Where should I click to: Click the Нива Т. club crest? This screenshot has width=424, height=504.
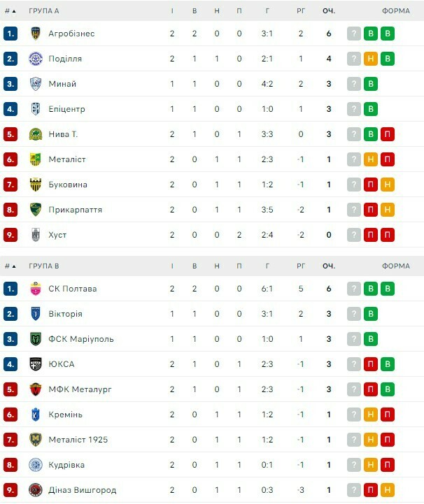tap(36, 134)
